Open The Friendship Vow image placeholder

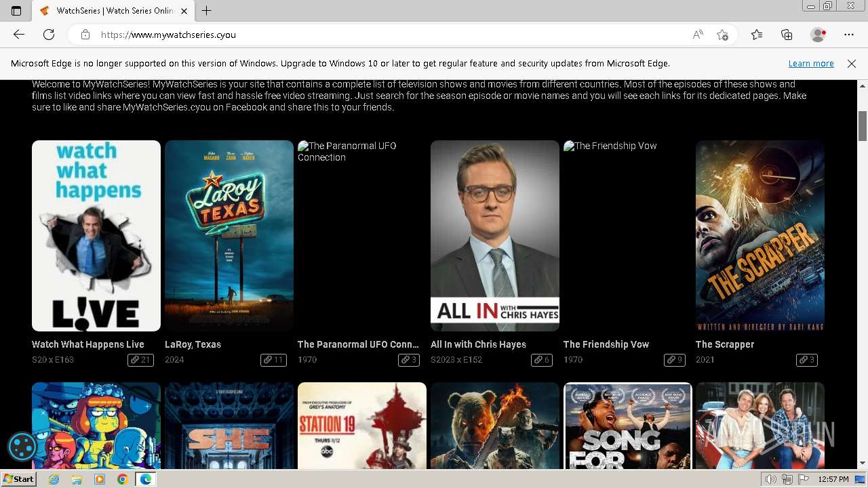pos(628,236)
